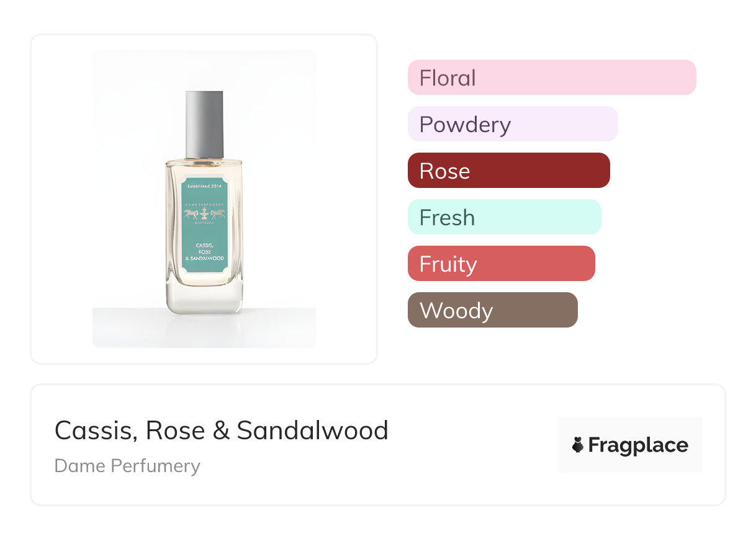Screen dimensions: 756x536
Task: Open the Dame Perfumery brand link
Action: coord(127,465)
